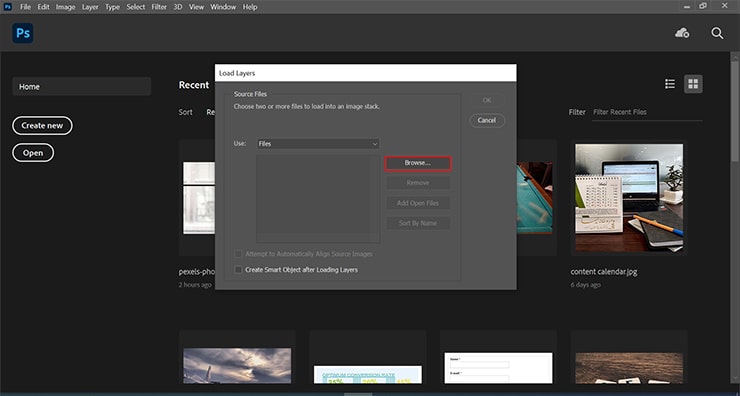Screen dimensions: 740x396
Task: Switch recent files to grid view
Action: coord(693,84)
